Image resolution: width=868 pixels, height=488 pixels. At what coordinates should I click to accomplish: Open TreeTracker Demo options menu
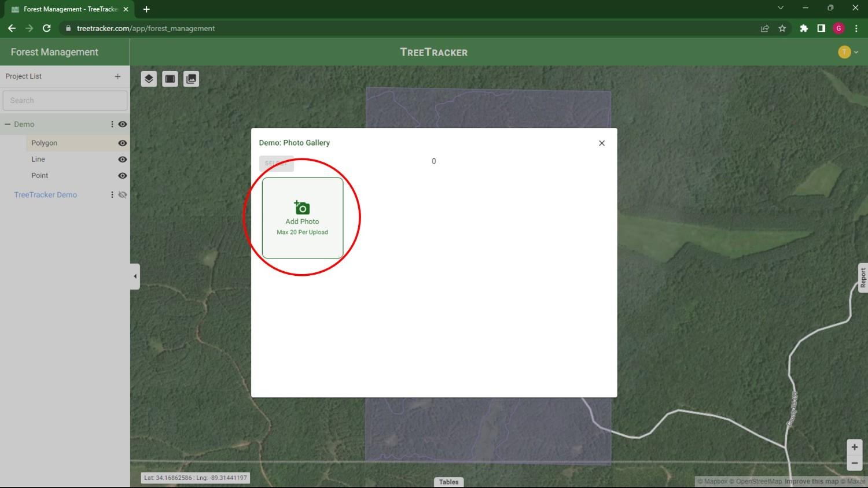tap(112, 195)
